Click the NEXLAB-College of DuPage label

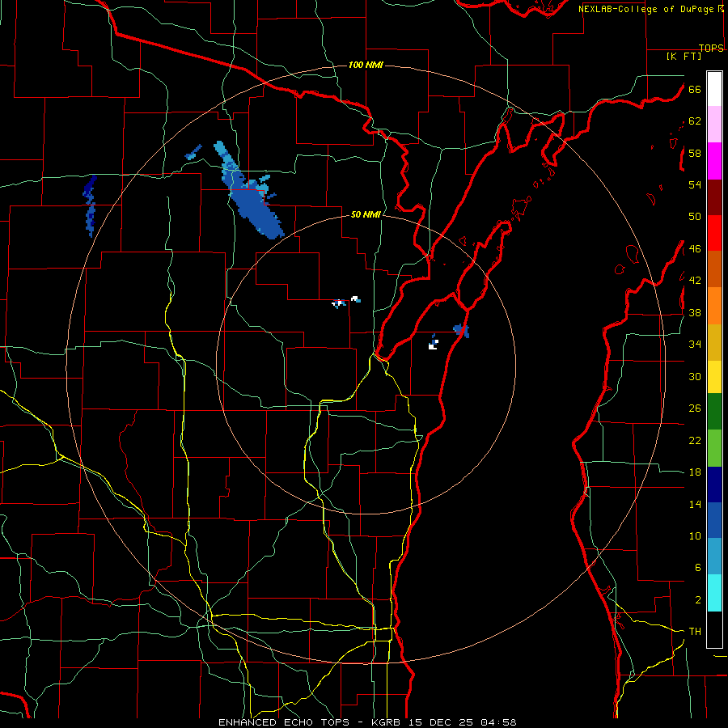[x=645, y=9]
